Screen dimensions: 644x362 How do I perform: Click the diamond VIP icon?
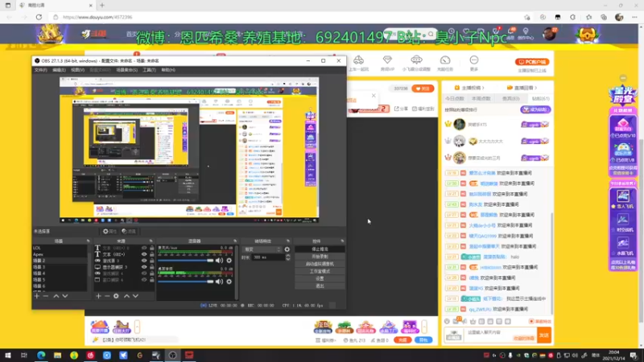[387, 60]
